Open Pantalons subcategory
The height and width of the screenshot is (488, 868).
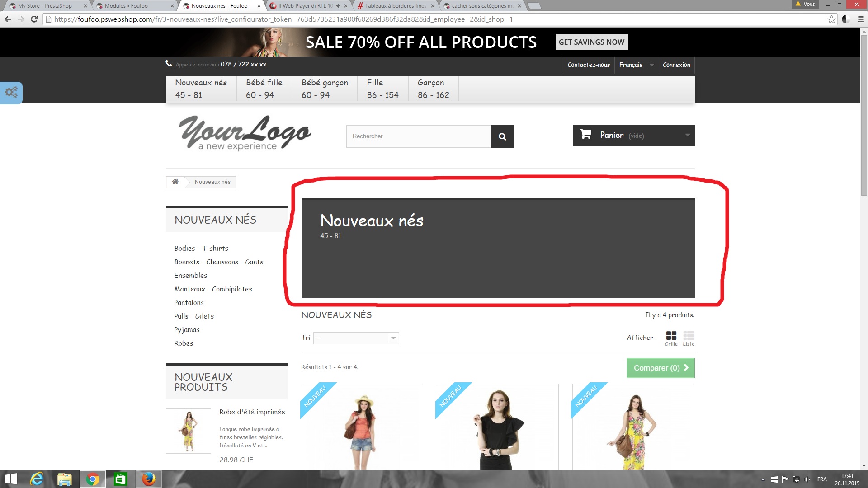coord(189,302)
